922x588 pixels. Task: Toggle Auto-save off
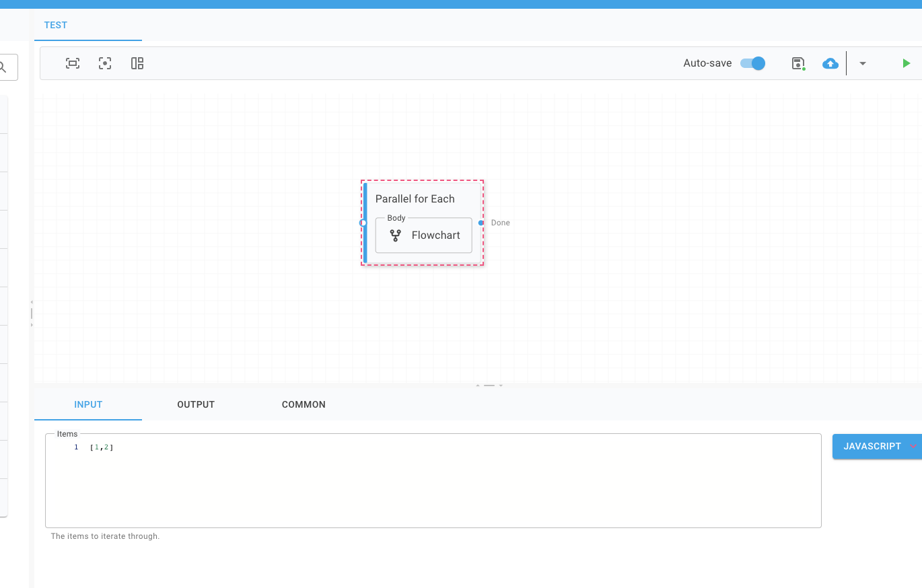[x=752, y=63]
